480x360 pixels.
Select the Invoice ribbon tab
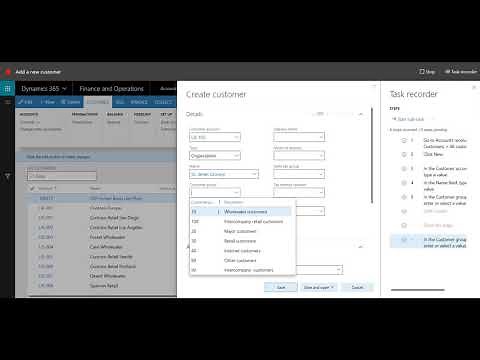click(139, 102)
